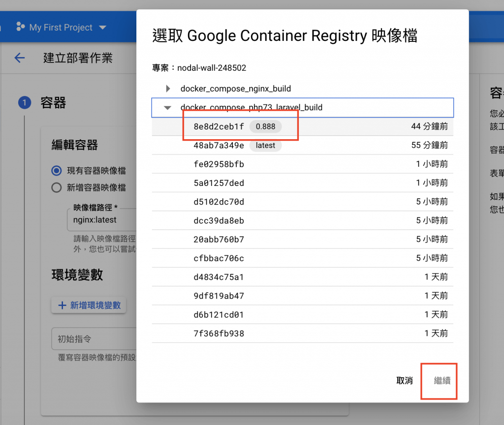Select image row 7f368fb938
This screenshot has height=425, width=504.
coord(303,333)
